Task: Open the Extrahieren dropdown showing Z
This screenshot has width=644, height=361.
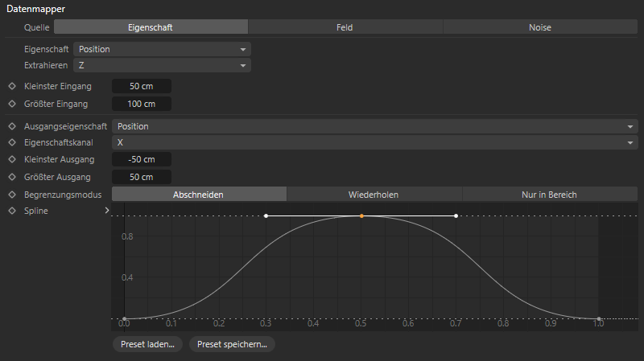Action: pos(162,65)
